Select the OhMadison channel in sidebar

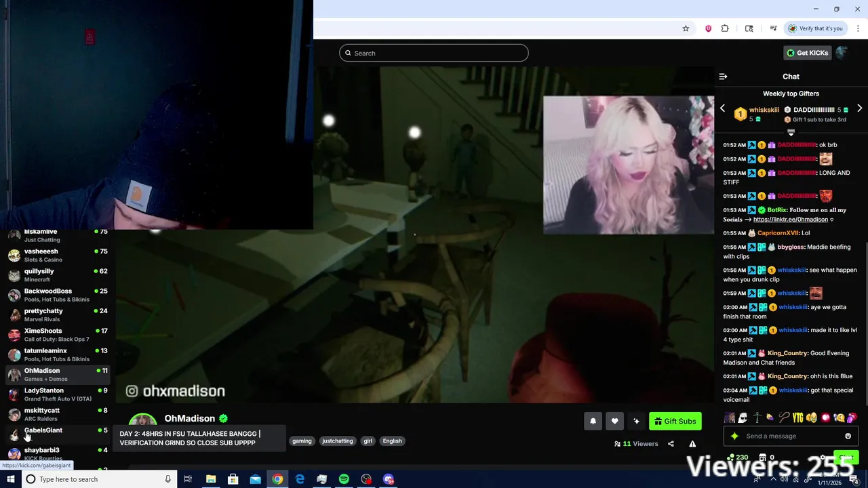pos(57,374)
